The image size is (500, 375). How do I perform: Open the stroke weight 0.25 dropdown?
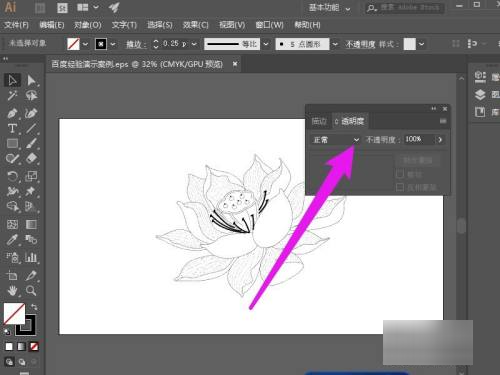tap(194, 44)
